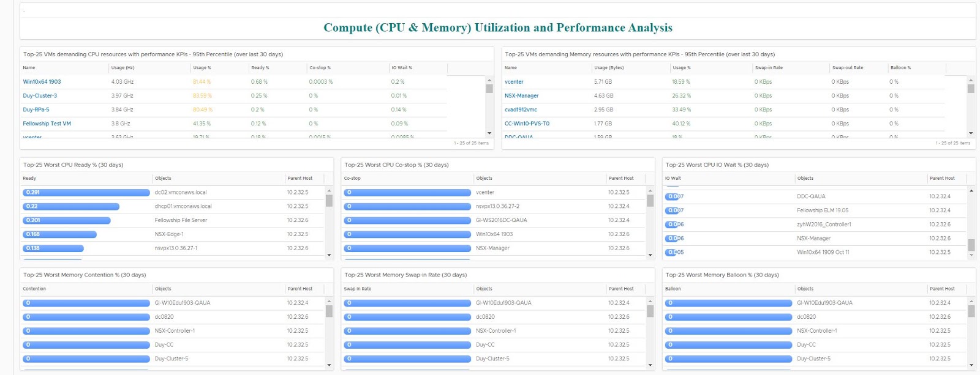Open the Win10x64 1903 VM link in CPU table
This screenshot has width=980, height=375.
tap(42, 82)
